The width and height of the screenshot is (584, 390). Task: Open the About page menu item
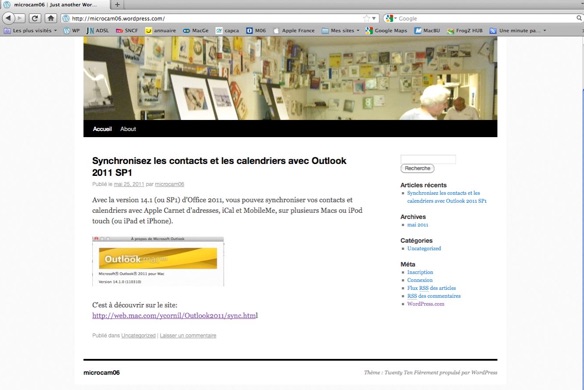tap(128, 129)
